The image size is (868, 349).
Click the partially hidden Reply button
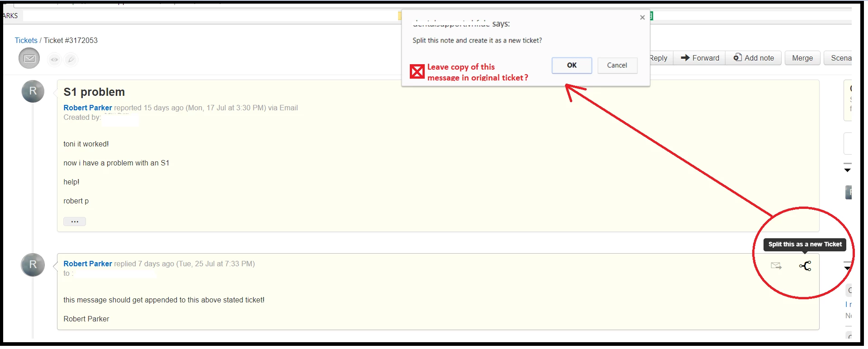pyautogui.click(x=661, y=58)
